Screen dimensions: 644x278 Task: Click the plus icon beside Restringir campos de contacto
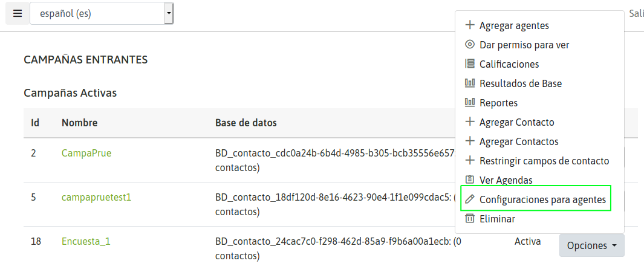tap(470, 161)
